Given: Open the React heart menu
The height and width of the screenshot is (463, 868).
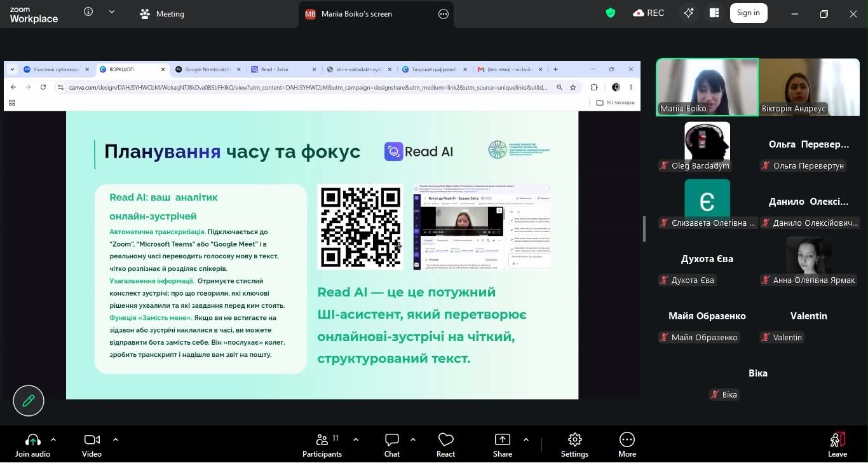Looking at the screenshot, I should [x=446, y=445].
